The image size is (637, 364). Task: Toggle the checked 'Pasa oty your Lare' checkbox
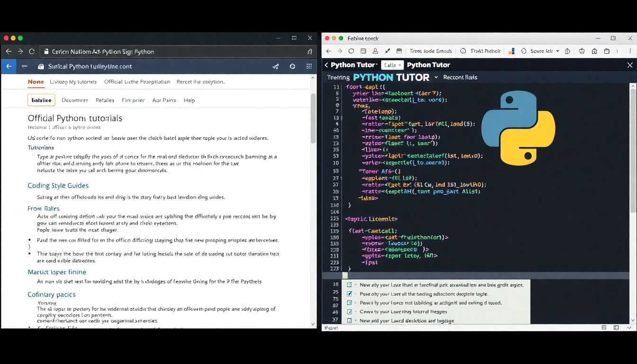[x=349, y=294]
